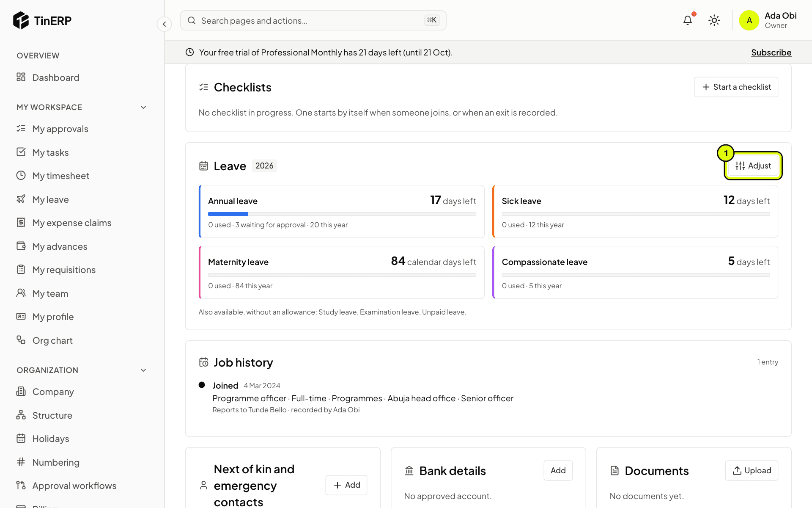Viewport: 812px width, 508px height.
Task: Open the Maternity leave card
Action: point(342,273)
